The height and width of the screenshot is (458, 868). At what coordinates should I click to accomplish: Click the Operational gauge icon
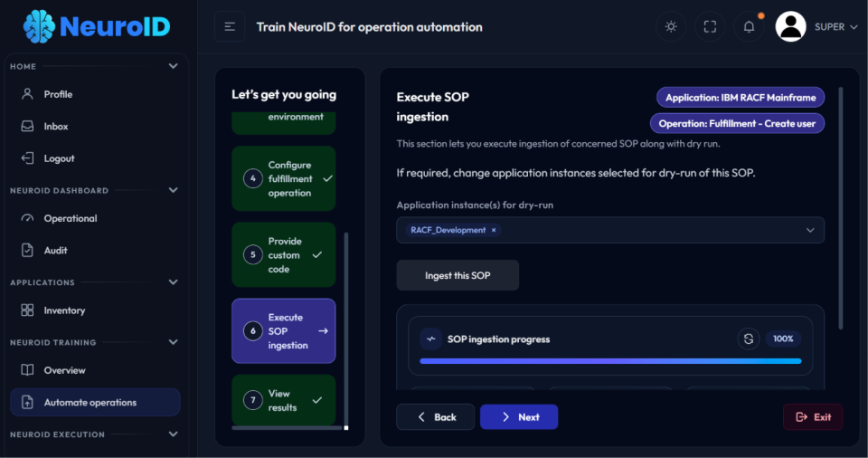[27, 218]
